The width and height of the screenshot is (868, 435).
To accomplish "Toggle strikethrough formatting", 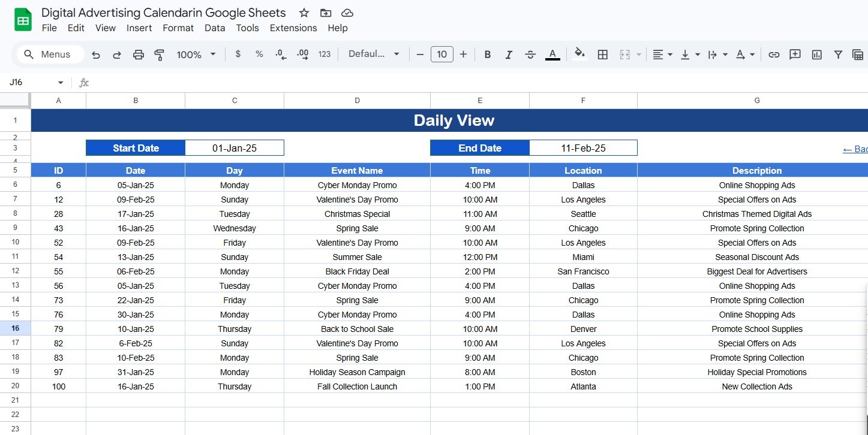I will tap(530, 55).
